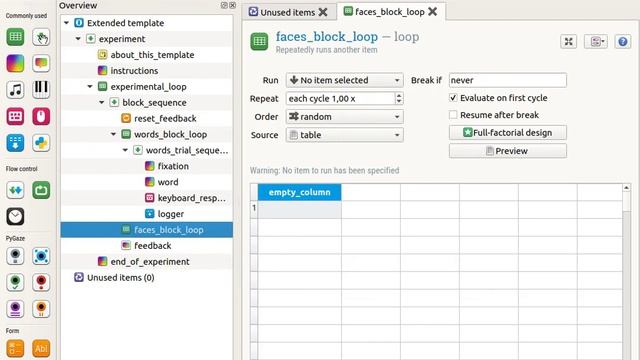Toggle Evaluate on first cycle checkbox

coord(453,98)
